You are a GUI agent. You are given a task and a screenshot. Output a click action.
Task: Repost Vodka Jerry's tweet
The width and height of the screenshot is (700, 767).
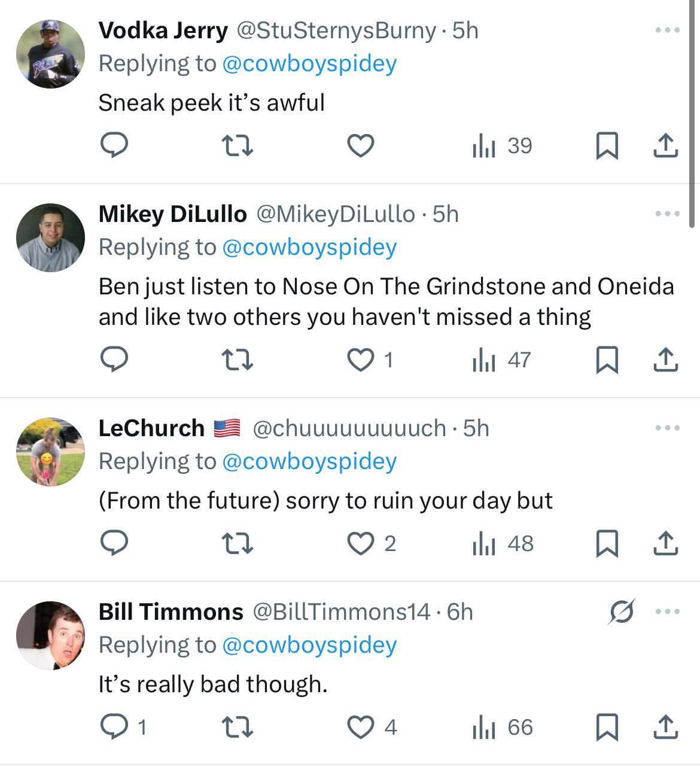(x=238, y=145)
